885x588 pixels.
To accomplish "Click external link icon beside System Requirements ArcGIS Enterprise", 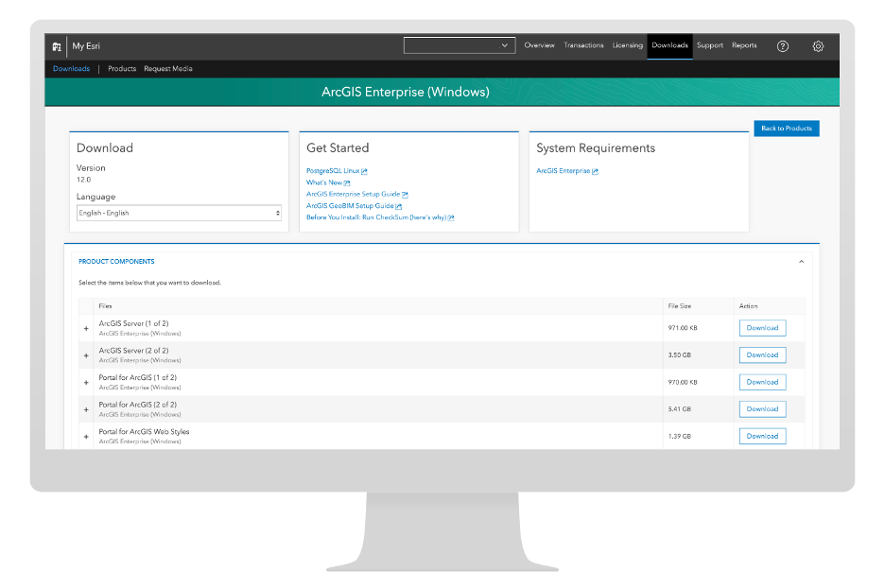I will click(x=595, y=171).
